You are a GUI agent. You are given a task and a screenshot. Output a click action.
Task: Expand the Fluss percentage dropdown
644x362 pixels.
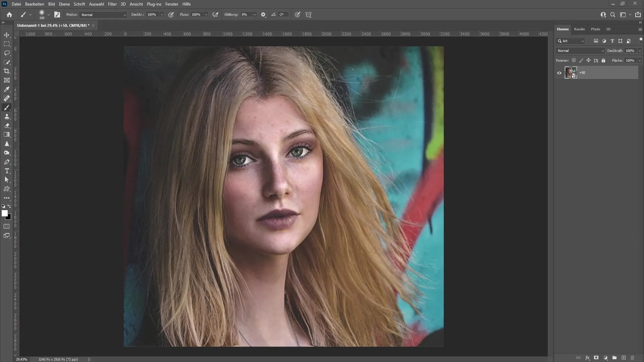[x=206, y=15]
